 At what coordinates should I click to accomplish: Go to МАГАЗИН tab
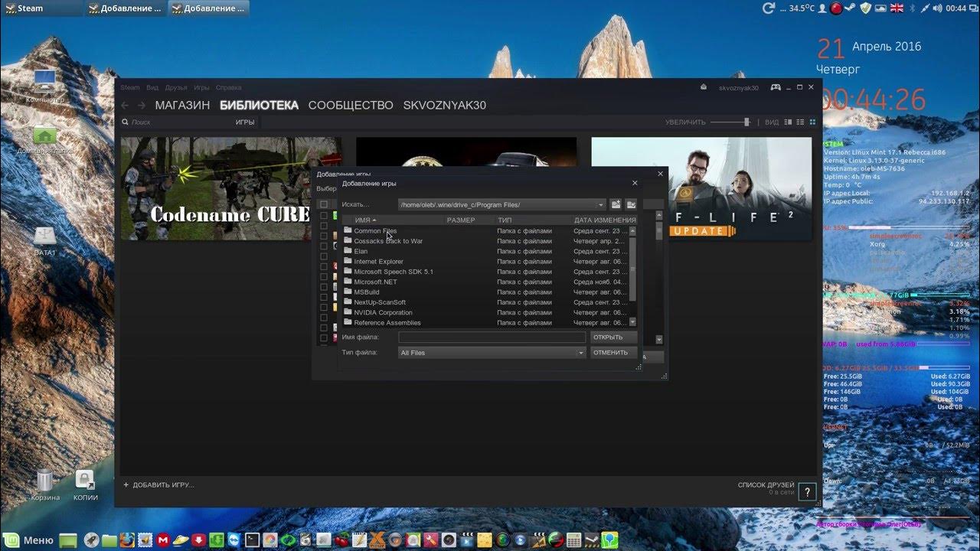pyautogui.click(x=182, y=106)
